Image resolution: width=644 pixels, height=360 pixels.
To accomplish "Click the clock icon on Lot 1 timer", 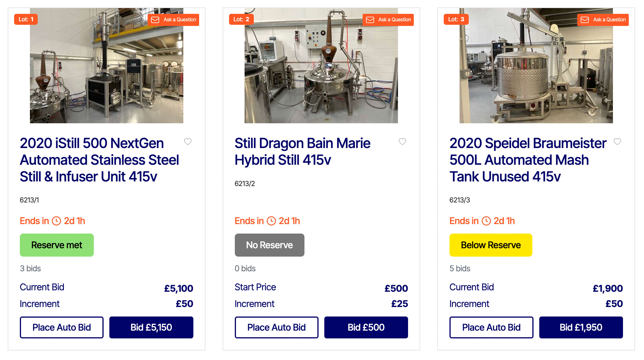I will (56, 221).
